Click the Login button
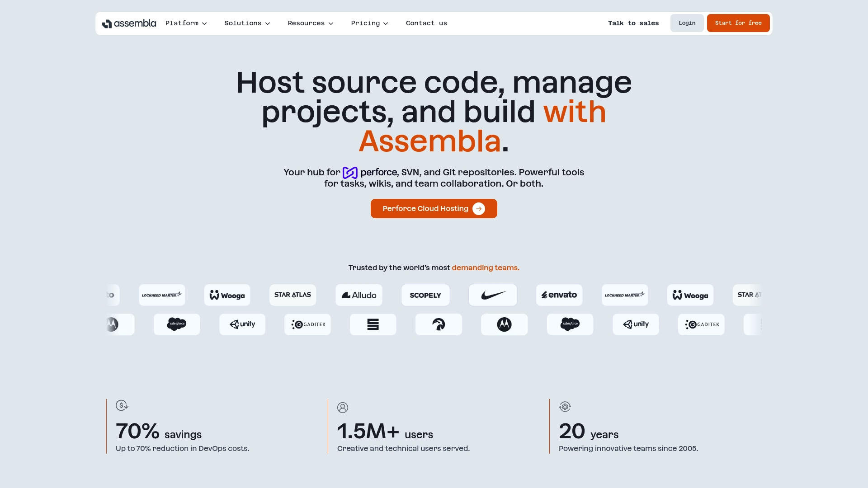Viewport: 868px width, 488px height. click(x=687, y=23)
